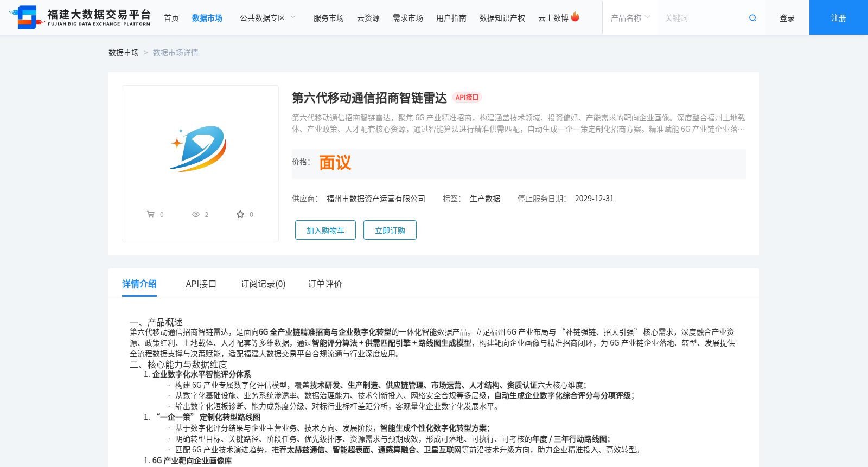This screenshot has width=868, height=467.
Task: Switch to the 详情介绍 tab
Action: point(139,284)
